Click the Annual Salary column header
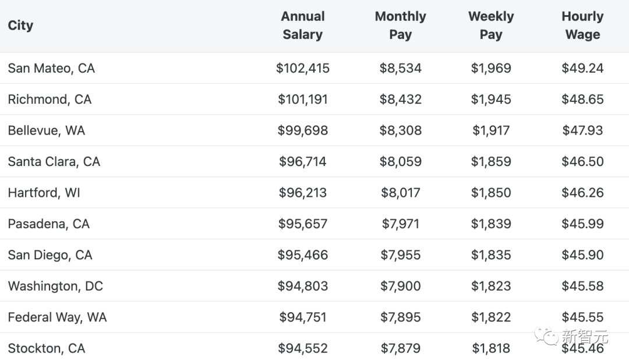This screenshot has width=629, height=364. pos(303,26)
